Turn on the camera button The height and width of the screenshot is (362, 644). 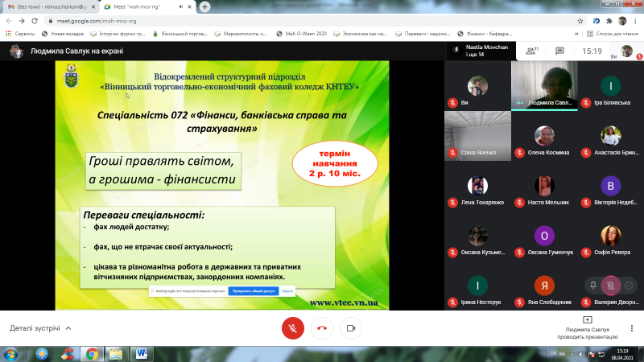tap(351, 328)
